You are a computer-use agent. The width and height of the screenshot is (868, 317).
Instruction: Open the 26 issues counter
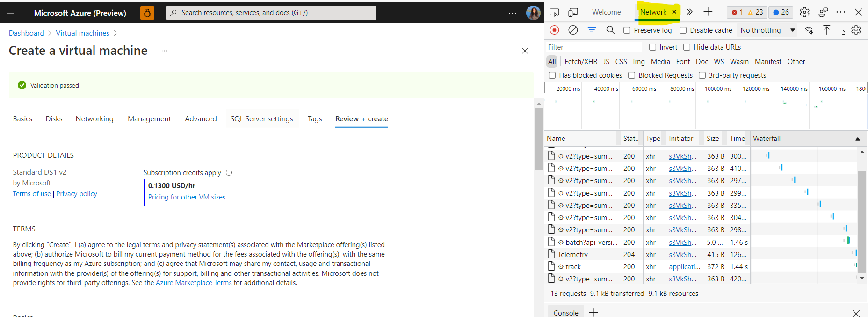coord(781,12)
